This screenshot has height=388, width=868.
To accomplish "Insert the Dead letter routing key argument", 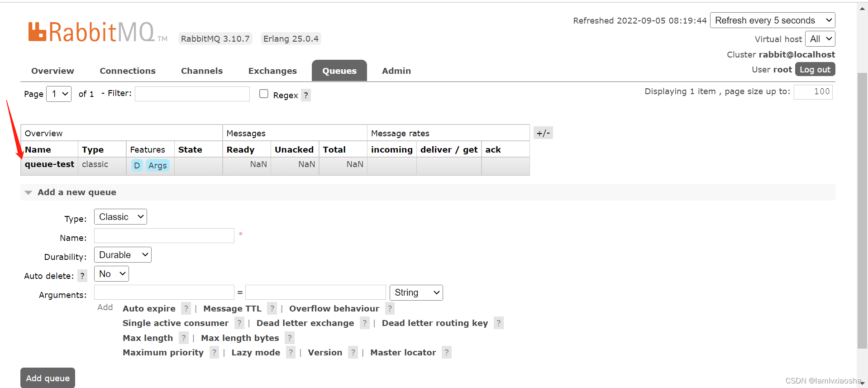I will [435, 323].
